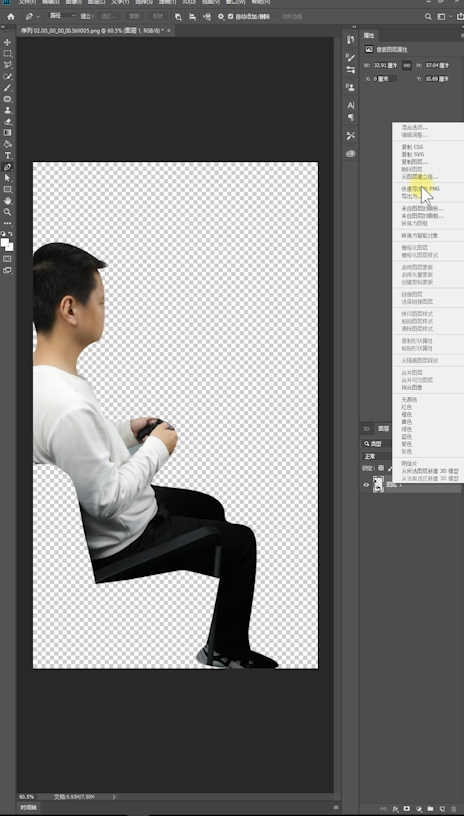464x816 pixels.
Task: Choose 导出为... from context menu
Action: tap(410, 197)
